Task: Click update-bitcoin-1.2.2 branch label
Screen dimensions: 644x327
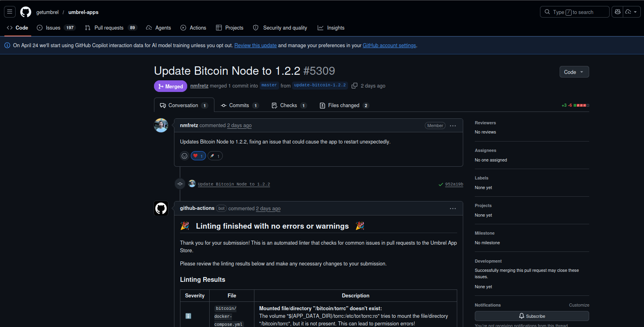Action: pos(320,85)
